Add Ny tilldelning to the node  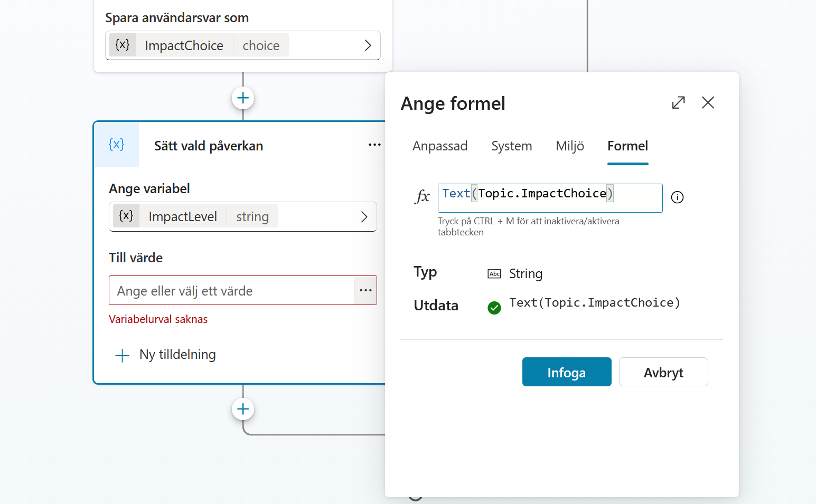[165, 355]
